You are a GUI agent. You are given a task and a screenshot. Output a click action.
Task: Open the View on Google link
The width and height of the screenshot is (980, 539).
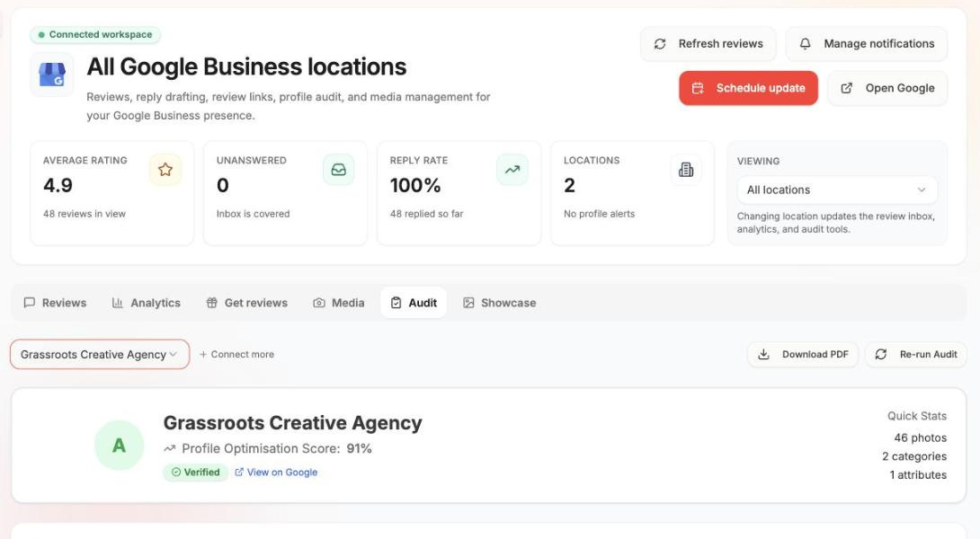coord(276,473)
